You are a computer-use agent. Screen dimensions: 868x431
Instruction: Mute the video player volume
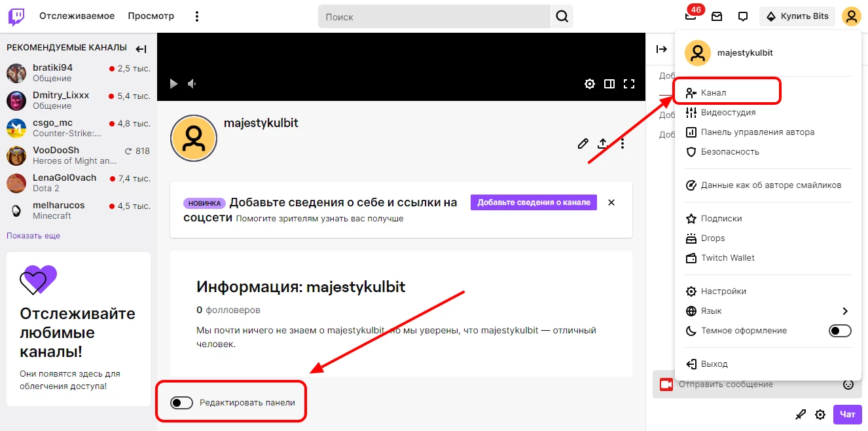192,84
